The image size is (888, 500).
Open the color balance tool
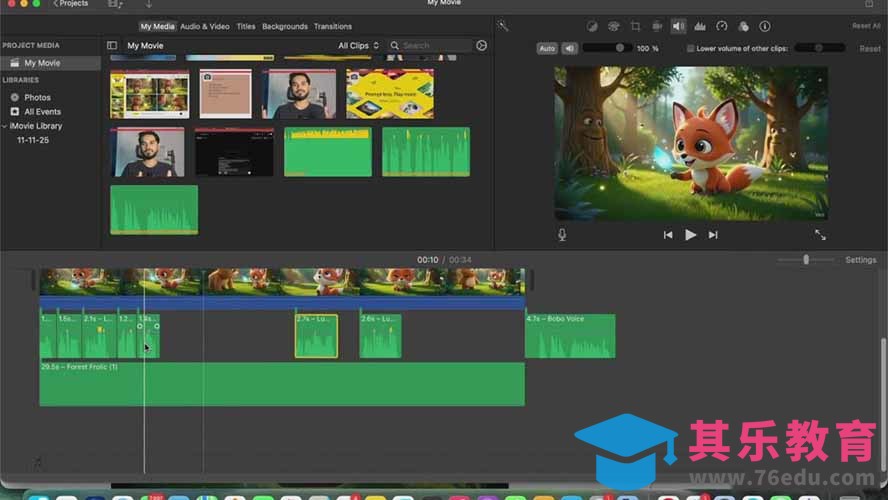[591, 26]
